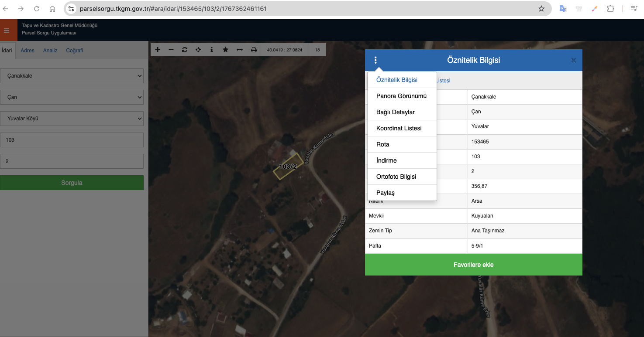
Task: Open the orange hamburger menu
Action: pos(7,31)
